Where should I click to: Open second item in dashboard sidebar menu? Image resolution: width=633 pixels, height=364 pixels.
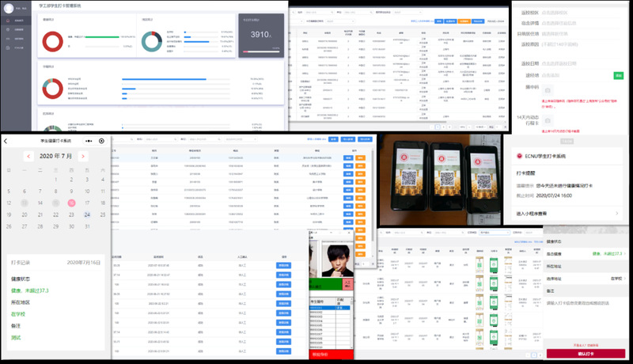point(16,28)
